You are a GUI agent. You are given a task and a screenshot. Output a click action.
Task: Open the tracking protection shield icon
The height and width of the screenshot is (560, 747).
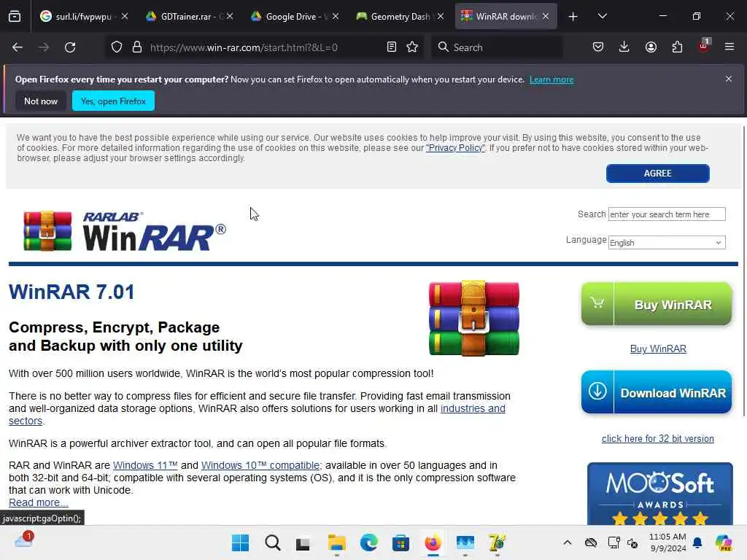(x=117, y=47)
